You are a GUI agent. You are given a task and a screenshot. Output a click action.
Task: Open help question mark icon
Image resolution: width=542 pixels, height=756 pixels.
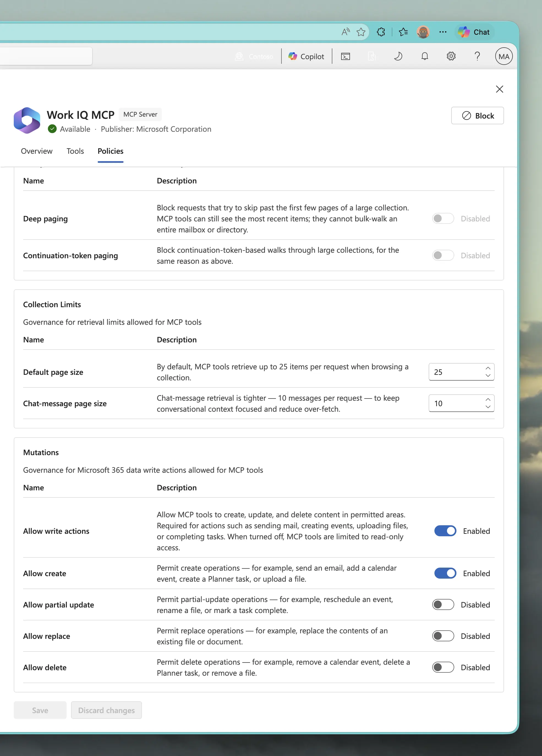pyautogui.click(x=477, y=56)
